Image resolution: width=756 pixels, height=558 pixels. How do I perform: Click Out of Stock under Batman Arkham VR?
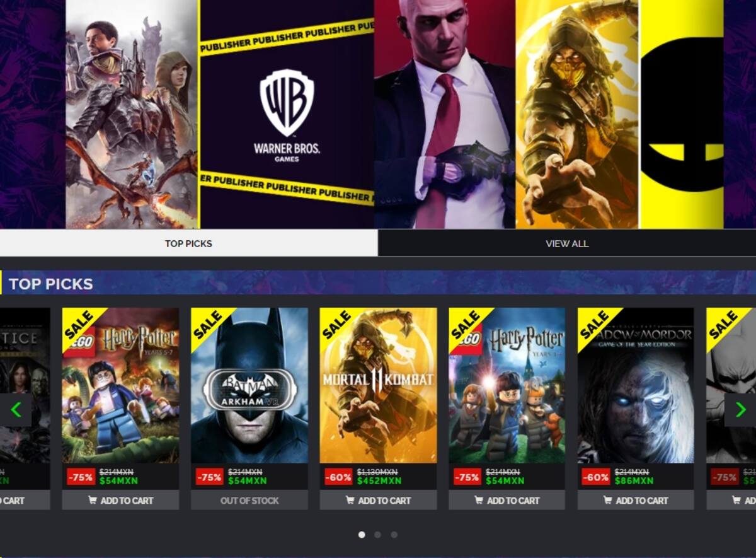[249, 500]
